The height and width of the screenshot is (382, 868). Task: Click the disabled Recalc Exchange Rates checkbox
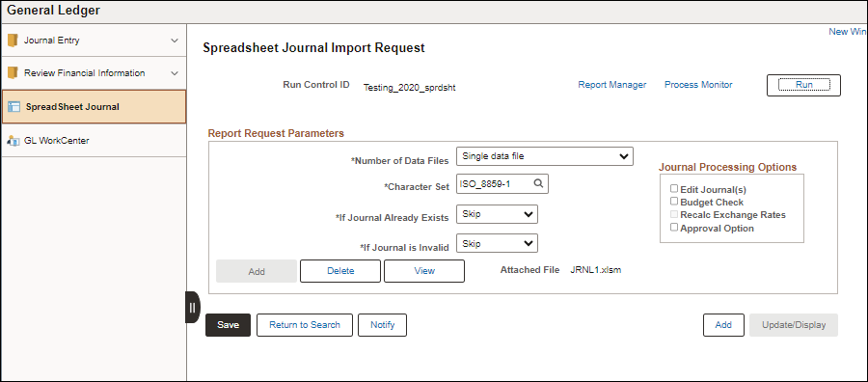pos(674,214)
